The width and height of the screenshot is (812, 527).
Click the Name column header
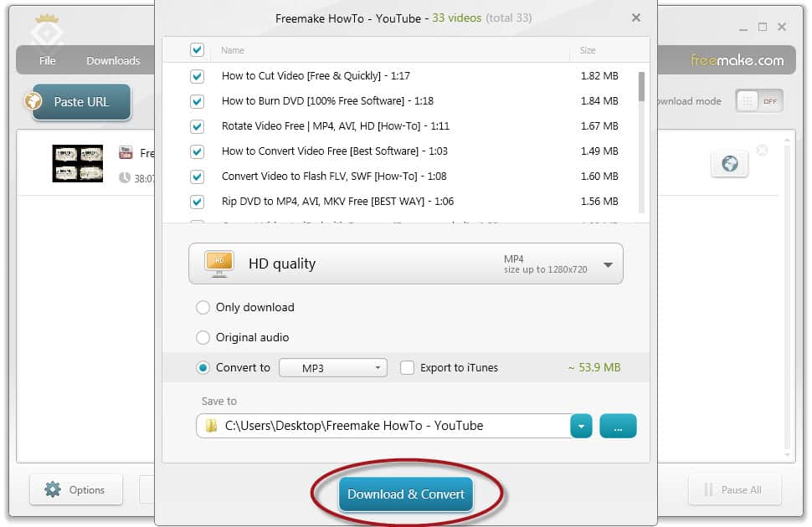[233, 50]
